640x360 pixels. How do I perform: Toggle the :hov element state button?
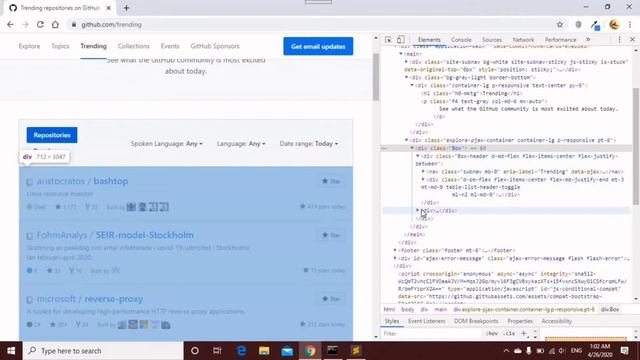coord(492,333)
